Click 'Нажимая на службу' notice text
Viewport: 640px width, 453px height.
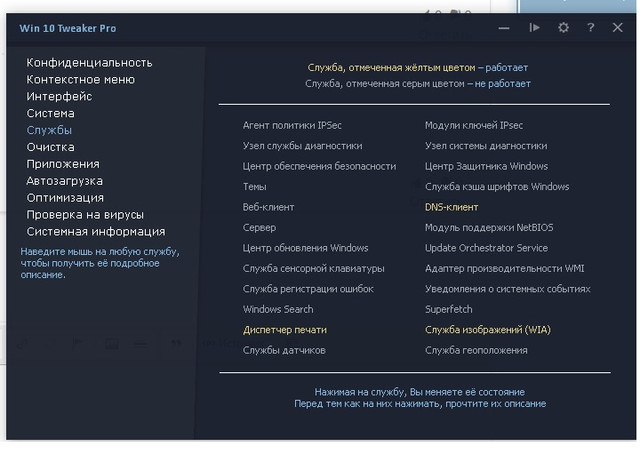420,392
